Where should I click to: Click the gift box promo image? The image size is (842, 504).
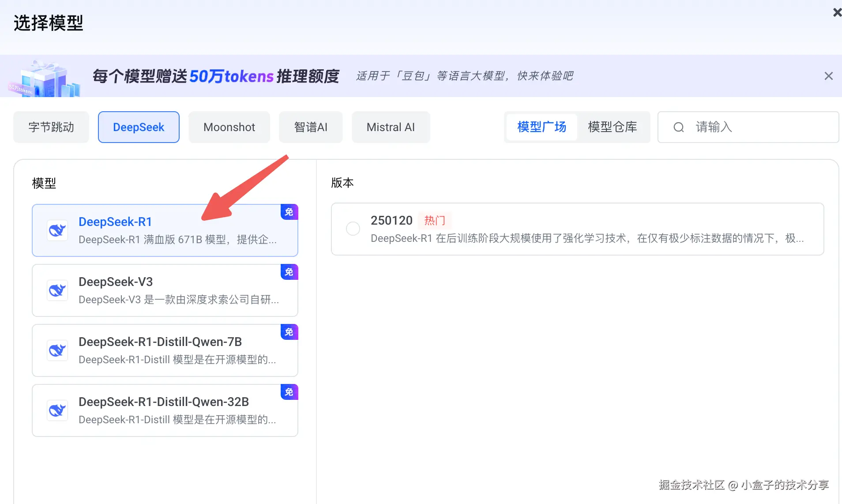click(x=44, y=79)
